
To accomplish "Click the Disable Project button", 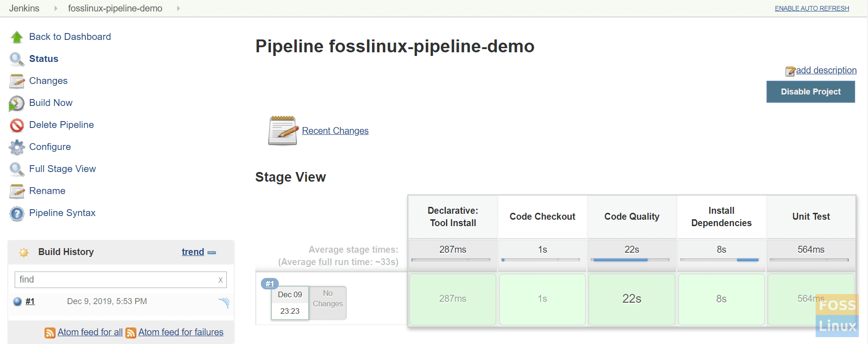I will tap(811, 92).
